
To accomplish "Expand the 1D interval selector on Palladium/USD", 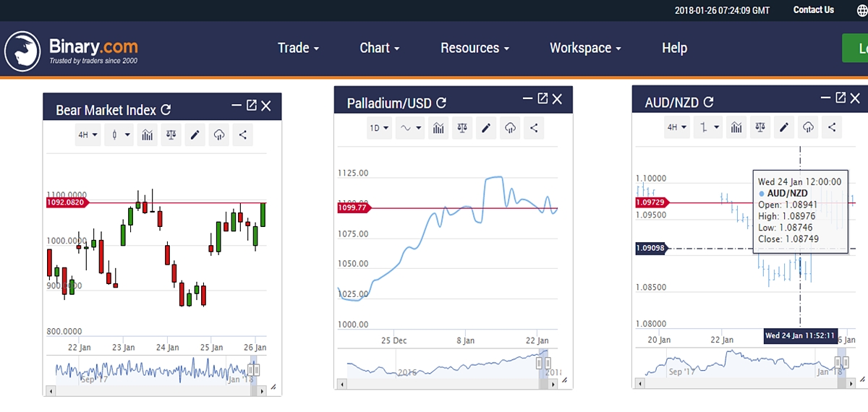I will (x=379, y=128).
